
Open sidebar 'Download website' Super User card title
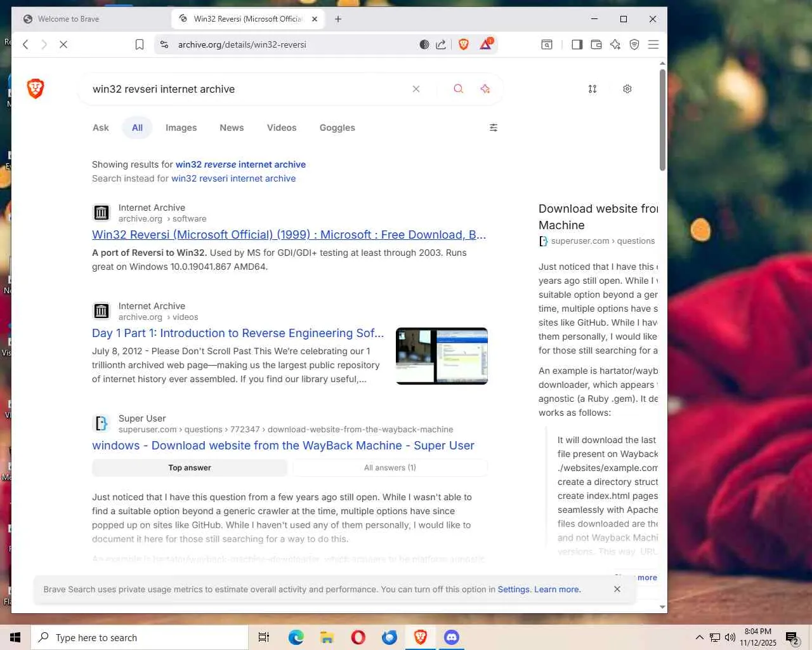(598, 217)
